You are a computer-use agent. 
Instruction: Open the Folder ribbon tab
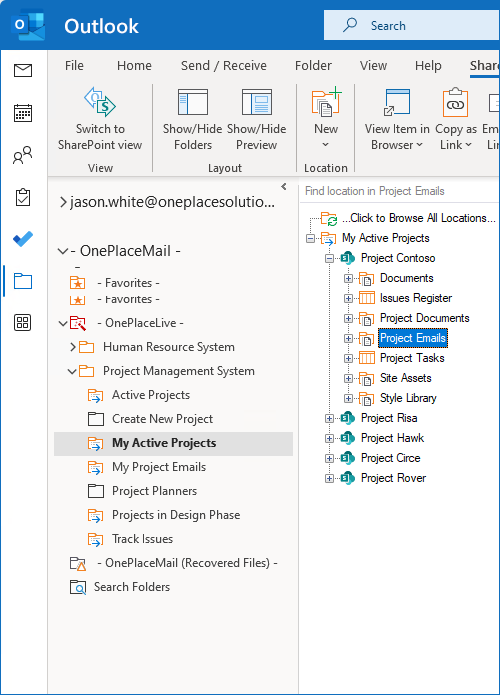pyautogui.click(x=313, y=66)
